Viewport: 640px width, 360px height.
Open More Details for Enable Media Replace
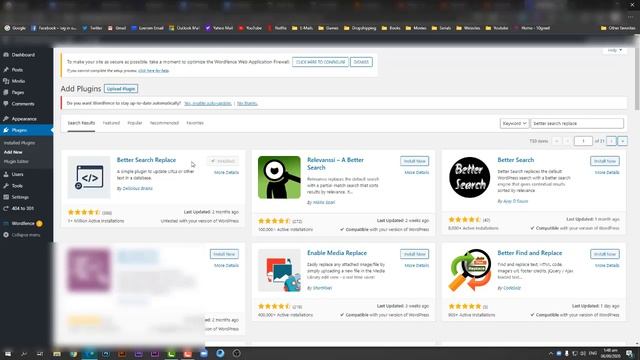417,266
